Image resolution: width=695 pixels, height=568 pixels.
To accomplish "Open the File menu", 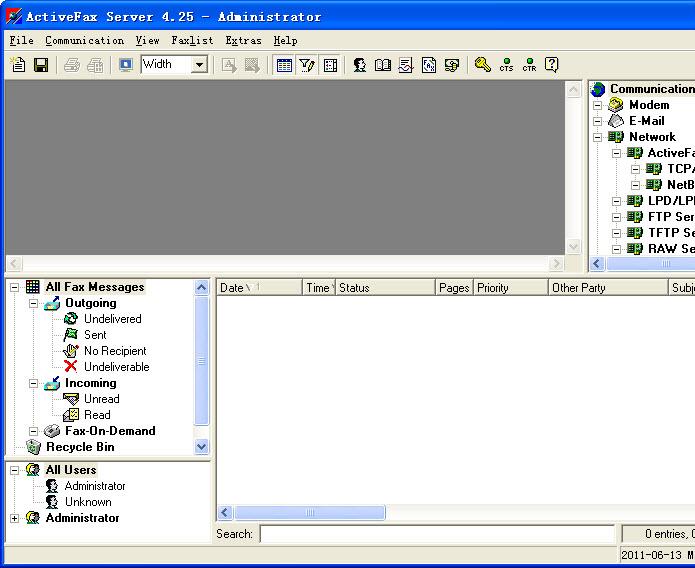I will (x=22, y=40).
